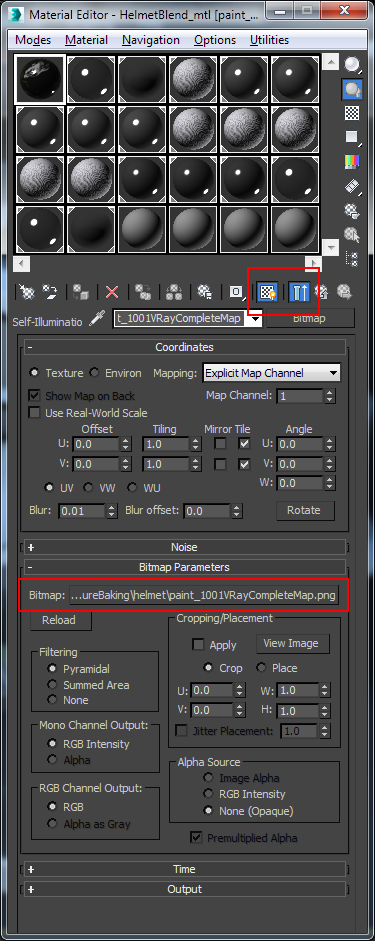Click the Sample UV Tiling icon

point(352,137)
